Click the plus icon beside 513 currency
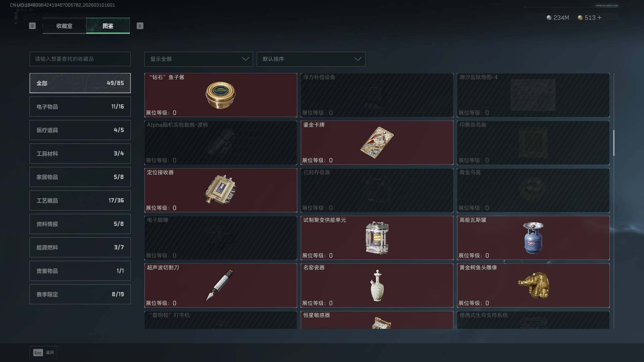The width and height of the screenshot is (644, 362). pos(599,18)
